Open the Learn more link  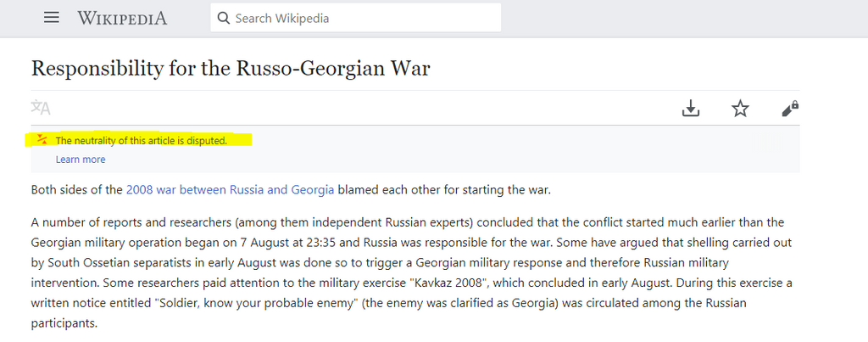(x=81, y=160)
